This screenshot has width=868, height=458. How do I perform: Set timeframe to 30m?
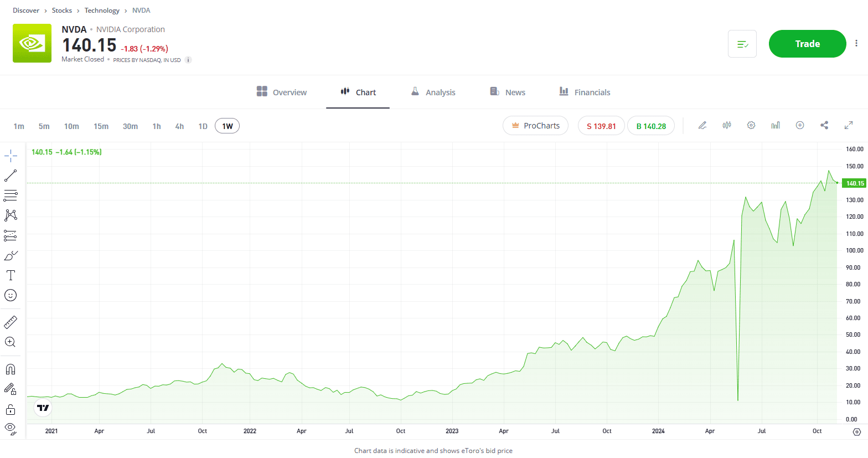point(131,126)
